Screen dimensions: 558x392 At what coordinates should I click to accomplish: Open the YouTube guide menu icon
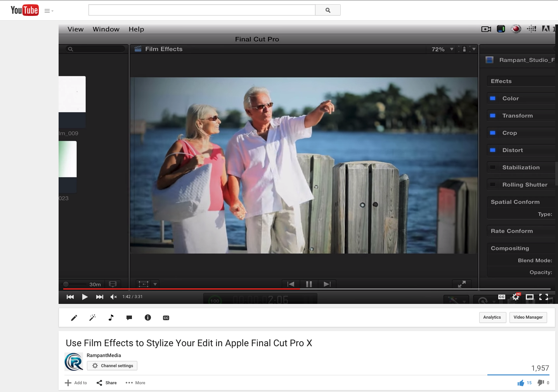click(x=49, y=11)
